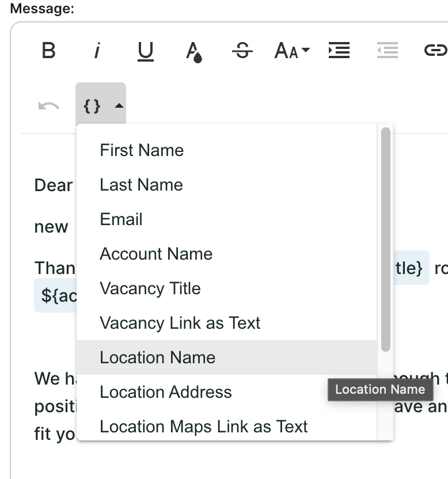Decrease paragraph indent

click(x=388, y=51)
